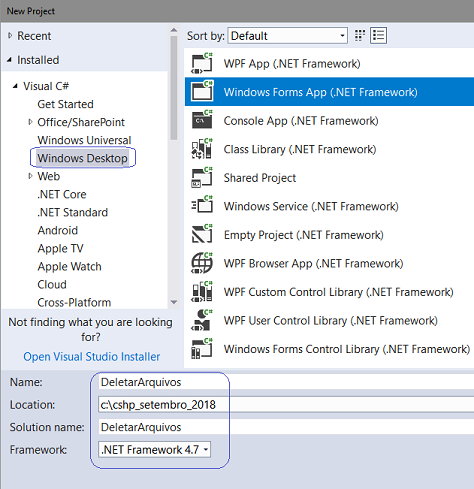The height and width of the screenshot is (489, 474).
Task: Open the Framework version dropdown
Action: pos(155,450)
